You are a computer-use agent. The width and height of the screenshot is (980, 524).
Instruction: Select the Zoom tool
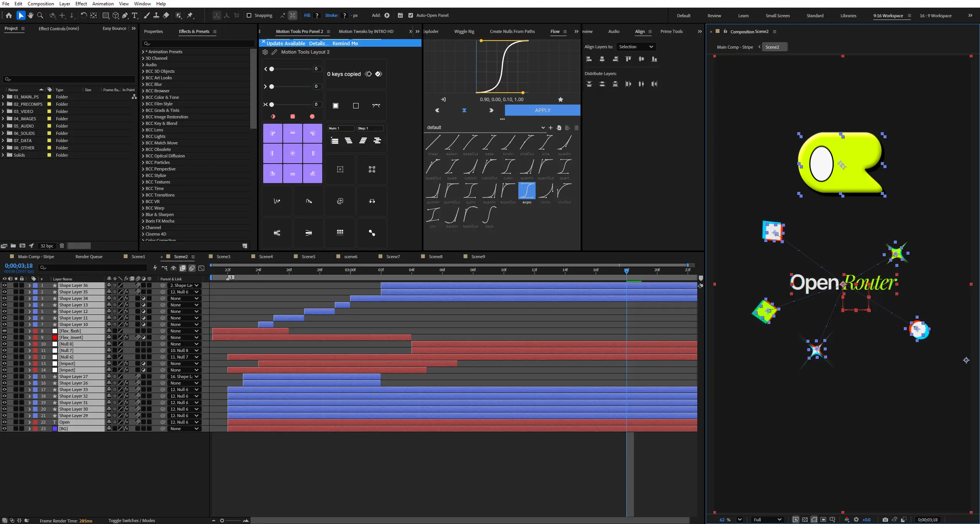(x=40, y=15)
